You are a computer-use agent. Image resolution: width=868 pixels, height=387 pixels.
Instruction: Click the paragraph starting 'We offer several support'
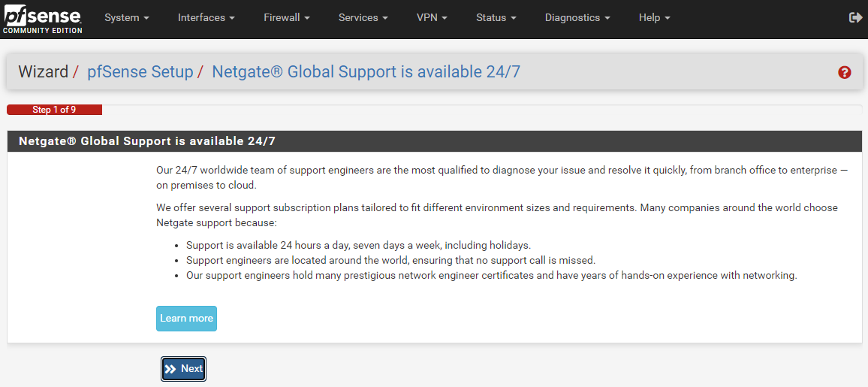497,216
